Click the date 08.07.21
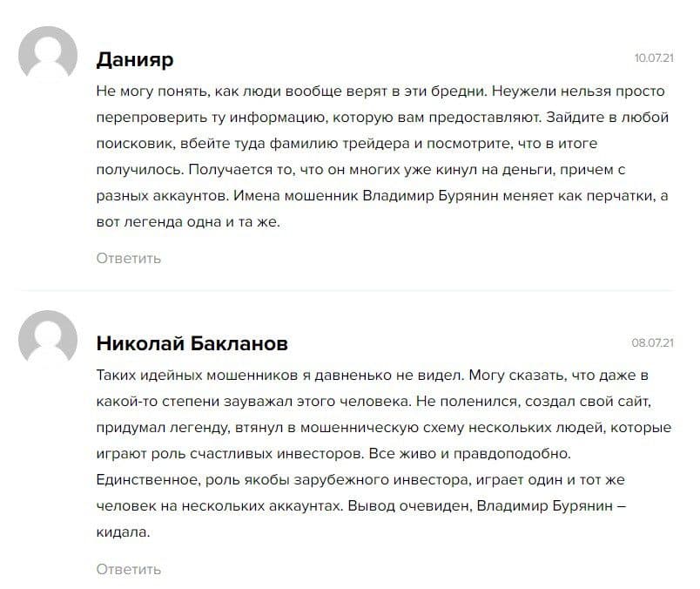700x589 pixels. pyautogui.click(x=653, y=343)
